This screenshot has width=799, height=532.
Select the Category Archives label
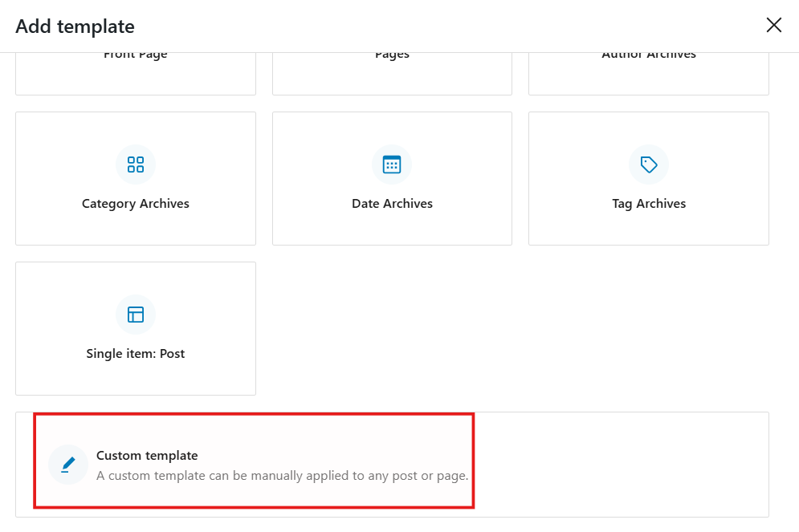point(136,204)
